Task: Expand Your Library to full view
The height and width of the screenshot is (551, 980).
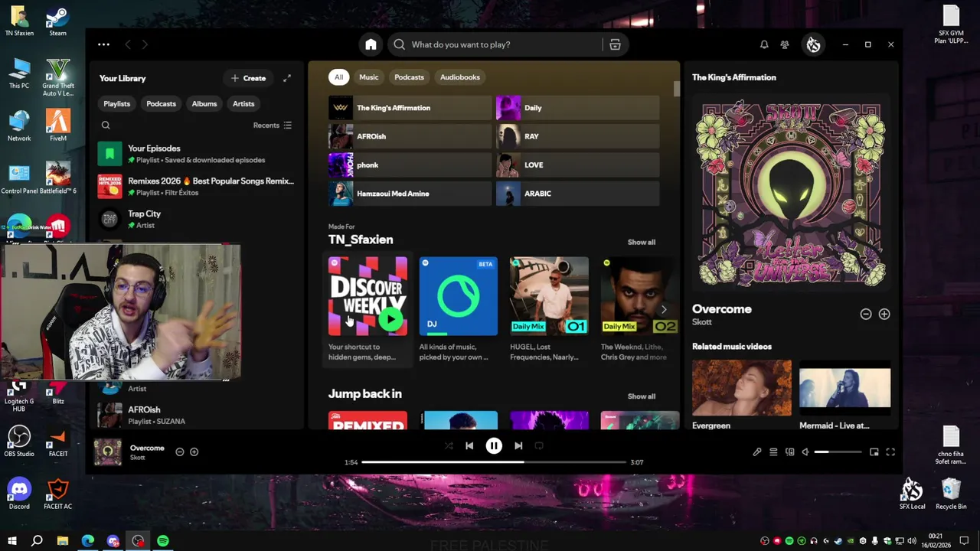Action: tap(287, 78)
